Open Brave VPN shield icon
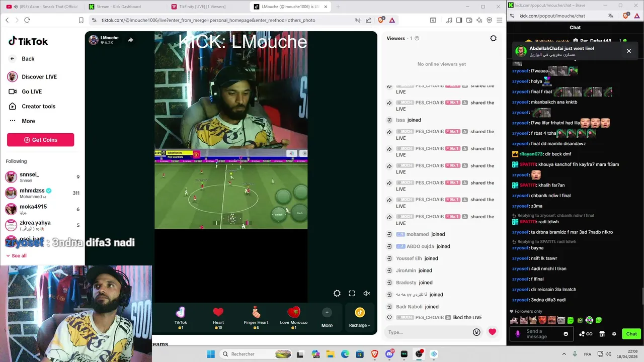 489,20
